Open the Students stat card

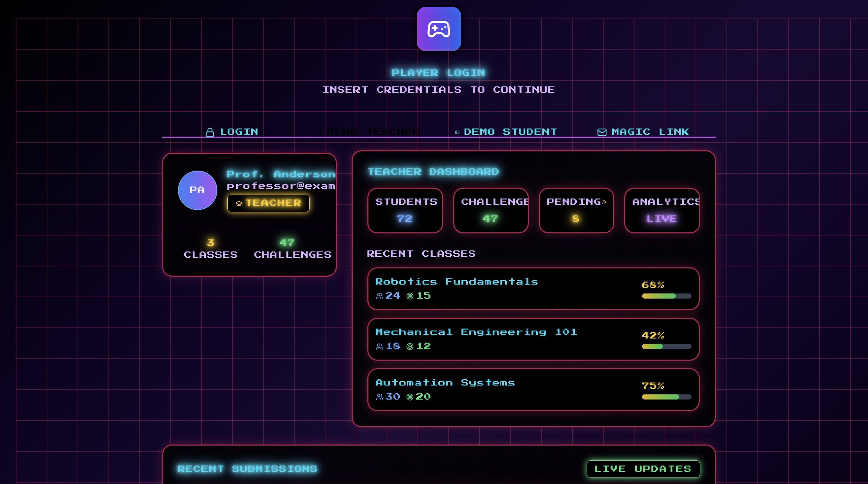coord(405,210)
